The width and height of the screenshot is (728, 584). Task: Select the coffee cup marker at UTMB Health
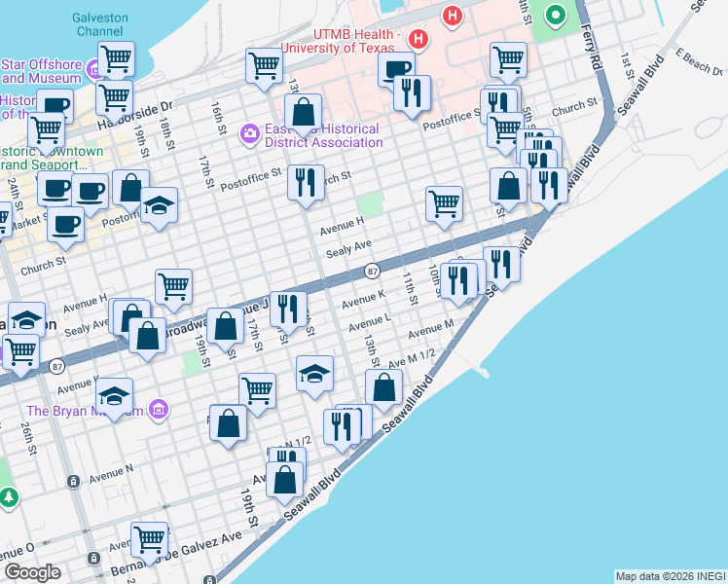pos(396,70)
